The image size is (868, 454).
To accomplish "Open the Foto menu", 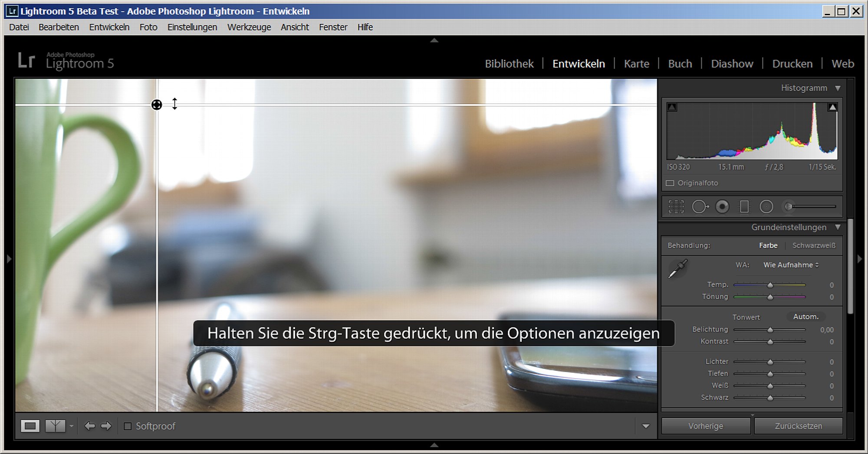I will 148,27.
